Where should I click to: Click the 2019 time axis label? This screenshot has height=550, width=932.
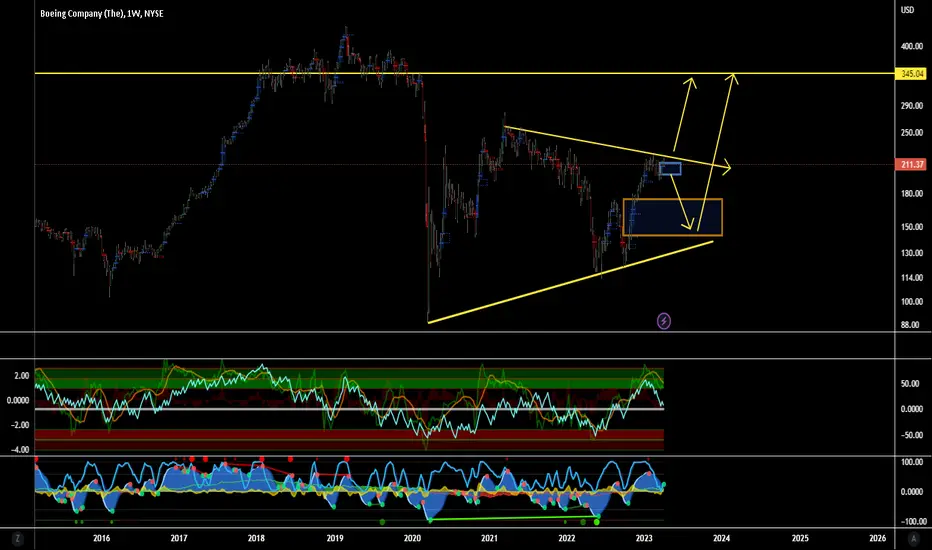click(335, 538)
